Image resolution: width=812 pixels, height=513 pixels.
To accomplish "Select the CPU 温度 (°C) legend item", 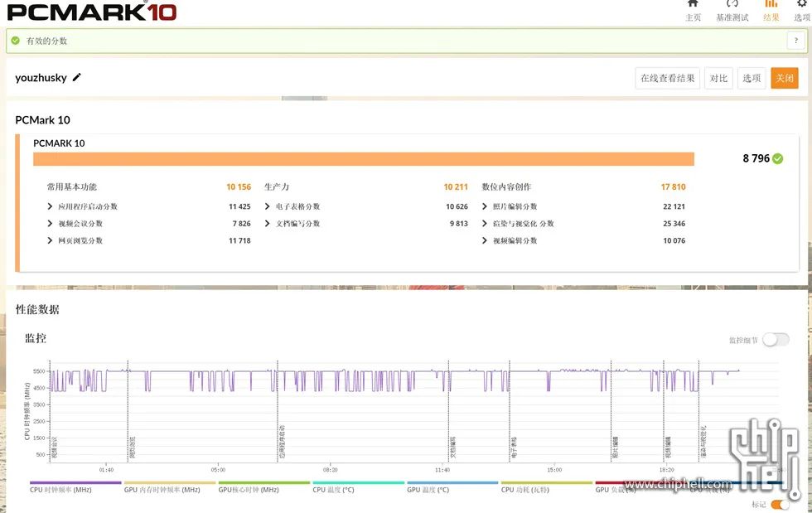I will click(358, 487).
